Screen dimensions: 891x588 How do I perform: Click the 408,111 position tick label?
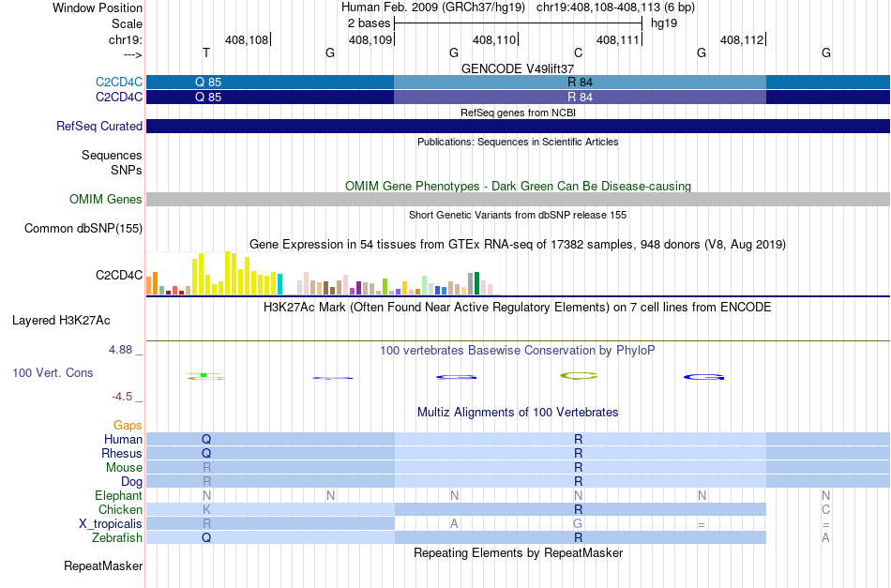point(618,39)
